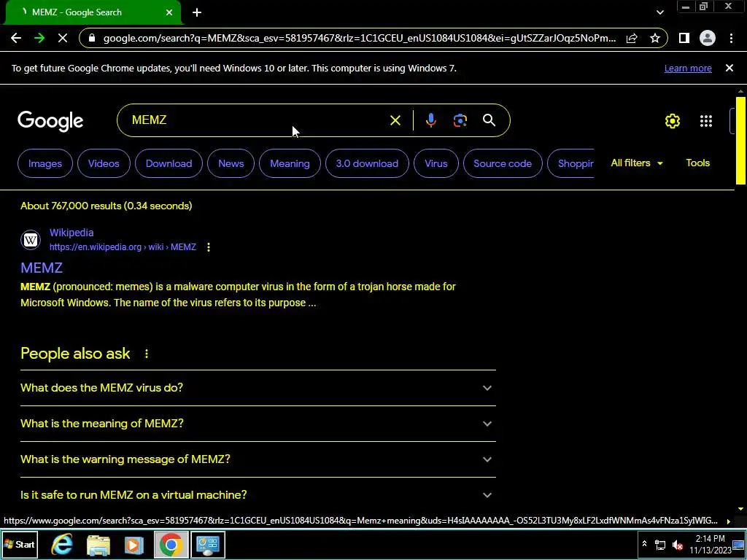Screen dimensions: 747x560
Task: Open the Google apps grid
Action: coord(706,121)
